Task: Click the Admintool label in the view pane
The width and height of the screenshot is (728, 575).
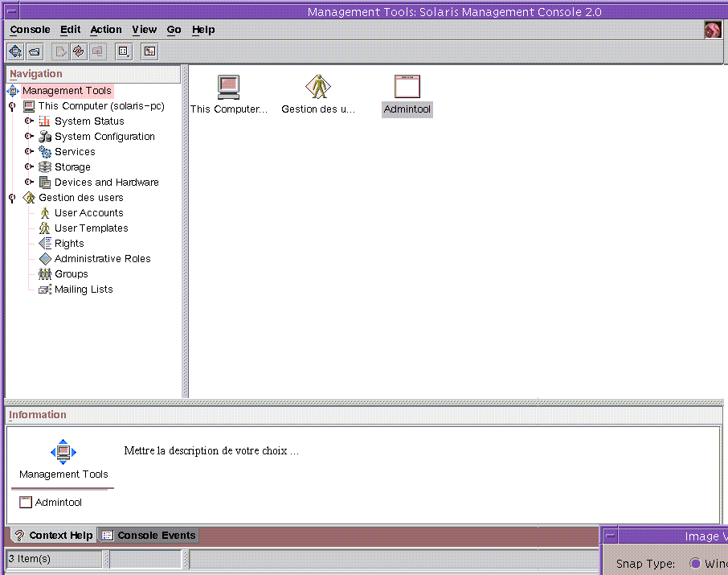Action: [x=407, y=109]
